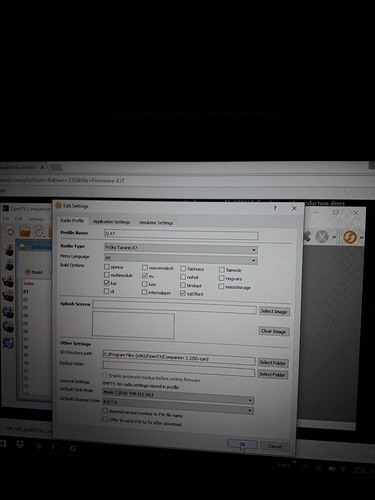Screen dimensions: 375x500
Task: Uncheck the lua build option
Action: pos(107,283)
